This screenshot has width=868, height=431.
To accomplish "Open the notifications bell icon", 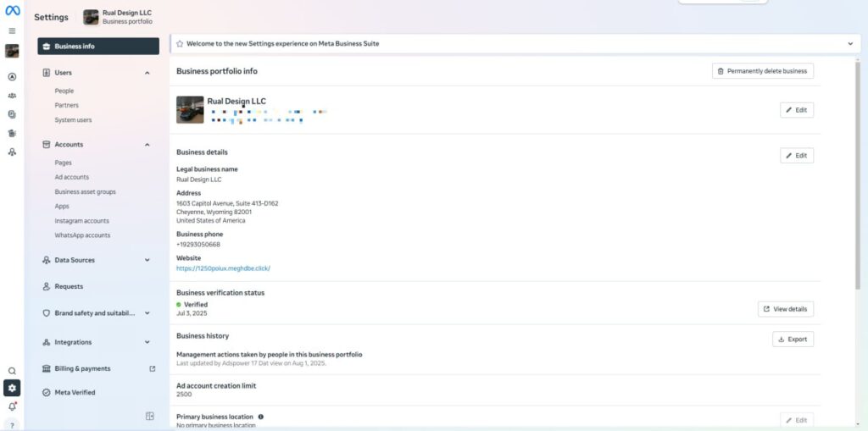I will (x=12, y=406).
